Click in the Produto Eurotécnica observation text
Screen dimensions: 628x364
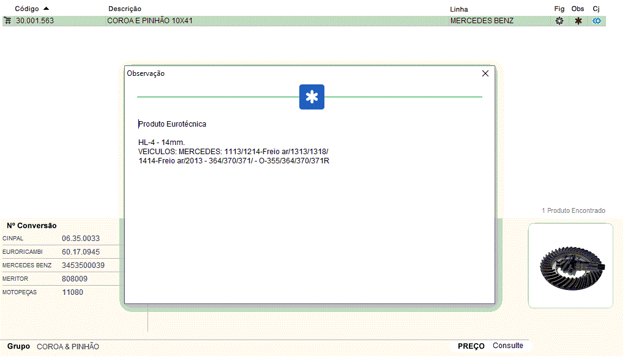pos(173,124)
